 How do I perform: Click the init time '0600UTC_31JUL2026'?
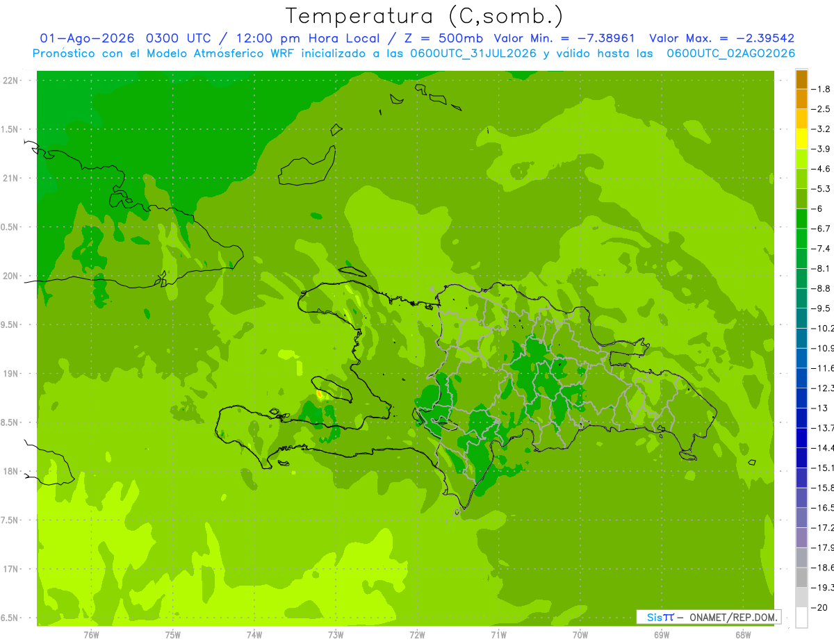point(473,53)
